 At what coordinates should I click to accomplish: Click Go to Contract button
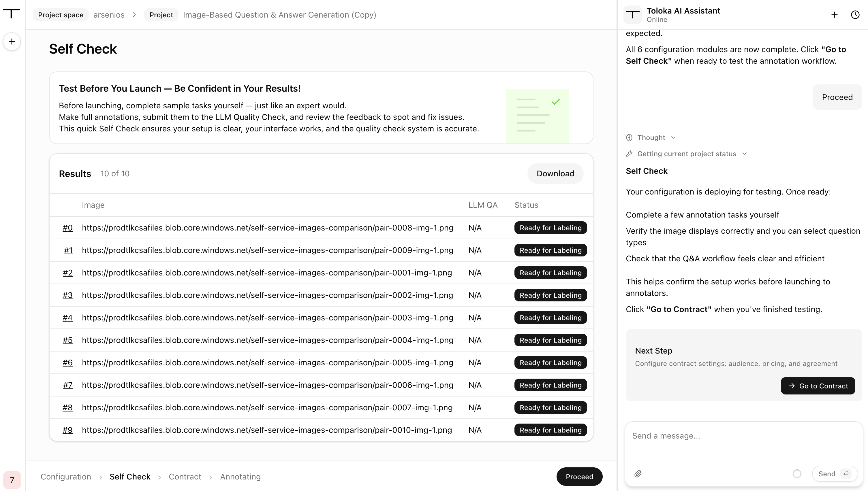coord(818,386)
